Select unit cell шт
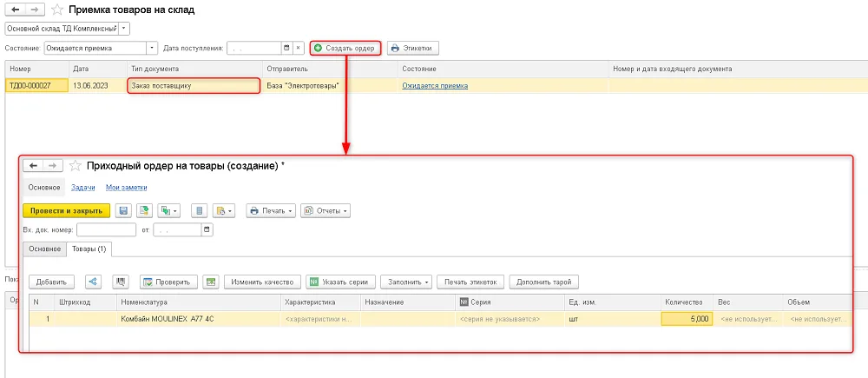Screen dimensions: 868x378 tap(612, 319)
